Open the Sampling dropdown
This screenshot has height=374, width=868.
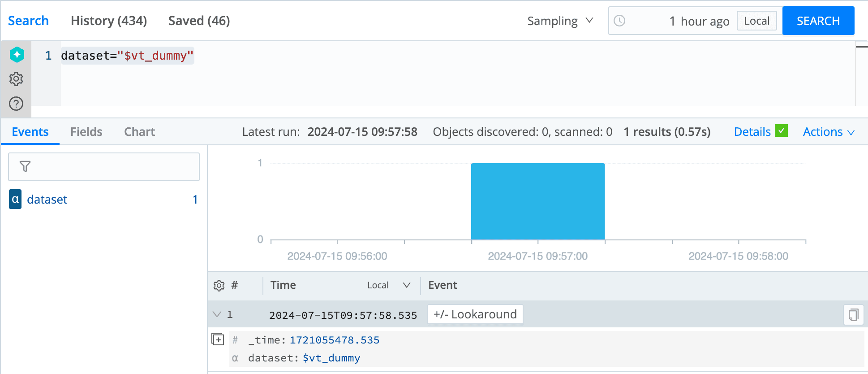[560, 21]
